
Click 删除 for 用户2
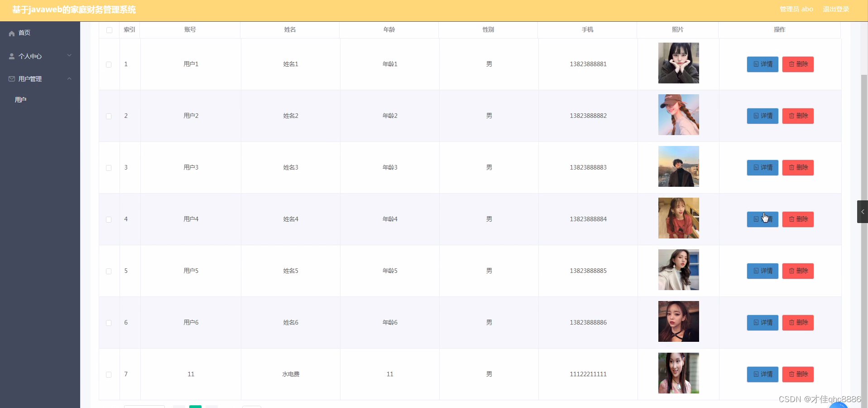click(x=798, y=116)
